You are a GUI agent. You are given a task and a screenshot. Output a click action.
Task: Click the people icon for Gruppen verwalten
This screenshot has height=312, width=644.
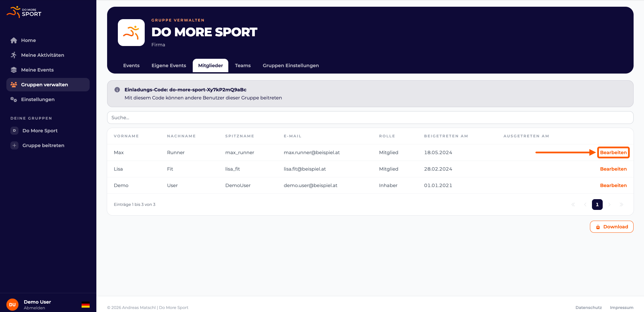coord(14,85)
